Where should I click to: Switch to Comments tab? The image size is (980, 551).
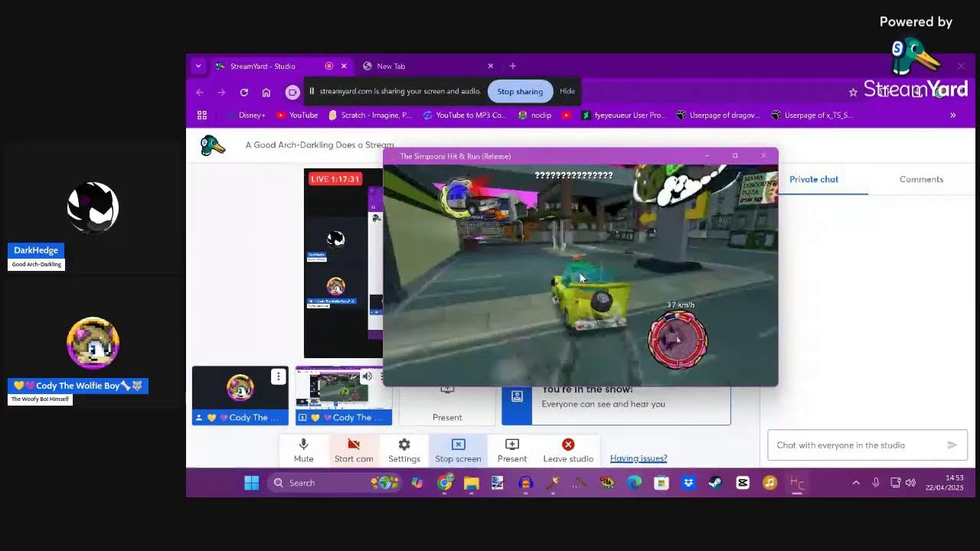tap(921, 179)
